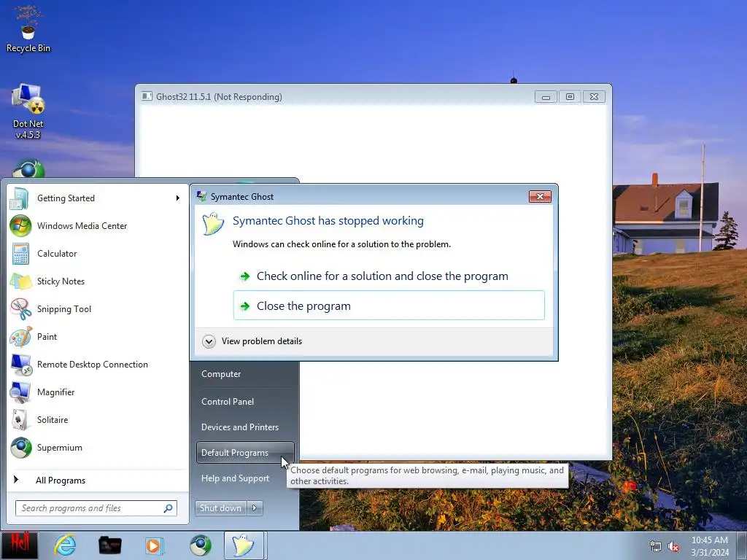The width and height of the screenshot is (747, 560).
Task: Maximize the Ghost32 window
Action: [570, 97]
